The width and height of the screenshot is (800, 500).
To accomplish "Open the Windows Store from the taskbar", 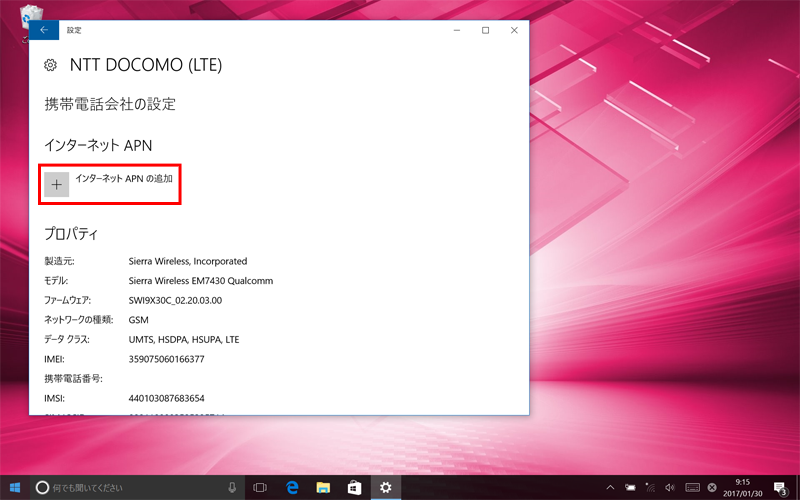I will (x=355, y=488).
